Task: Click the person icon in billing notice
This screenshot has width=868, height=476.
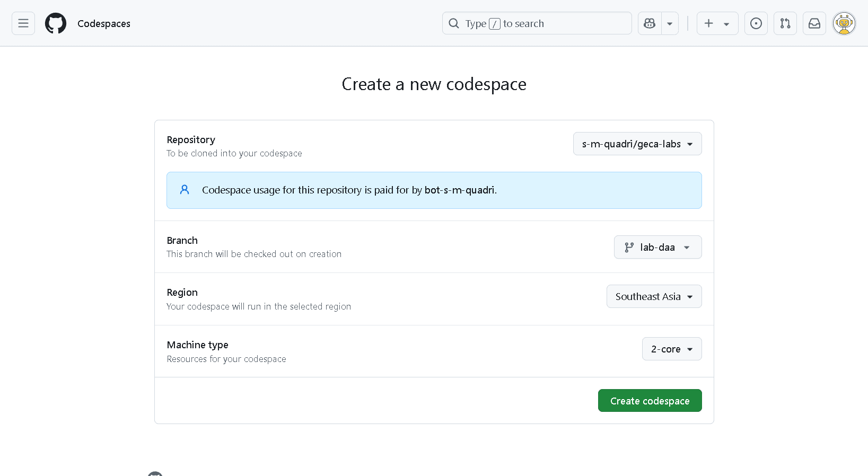Action: [x=185, y=190]
